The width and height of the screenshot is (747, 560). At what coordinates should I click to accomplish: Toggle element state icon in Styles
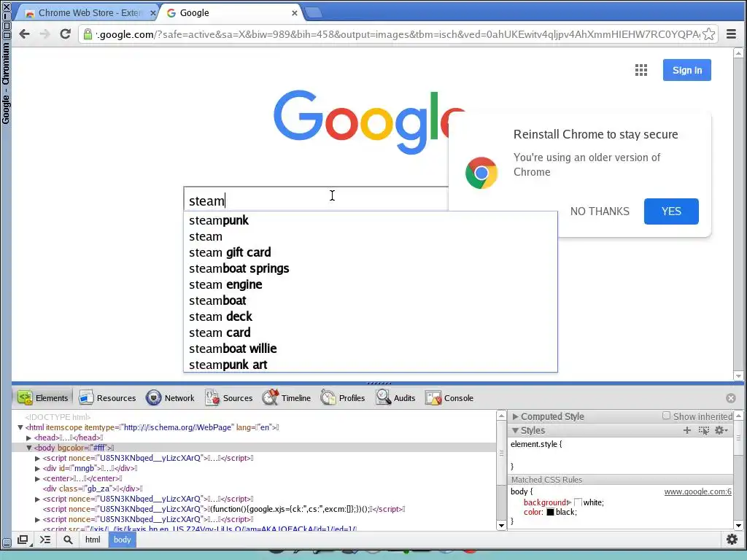coord(704,430)
